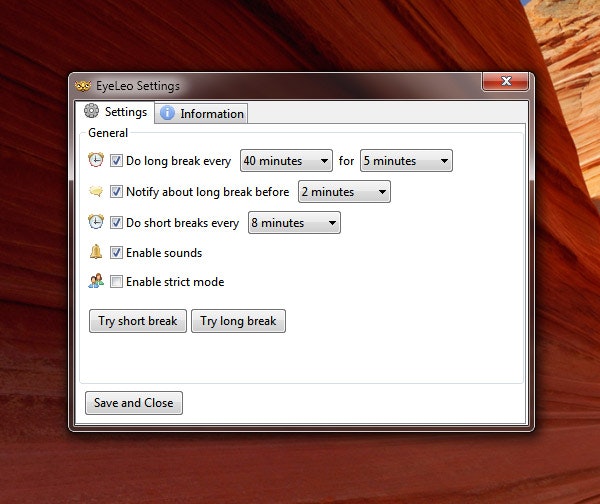Click the red alarm clock long break icon
The height and width of the screenshot is (504, 600).
pyautogui.click(x=96, y=160)
